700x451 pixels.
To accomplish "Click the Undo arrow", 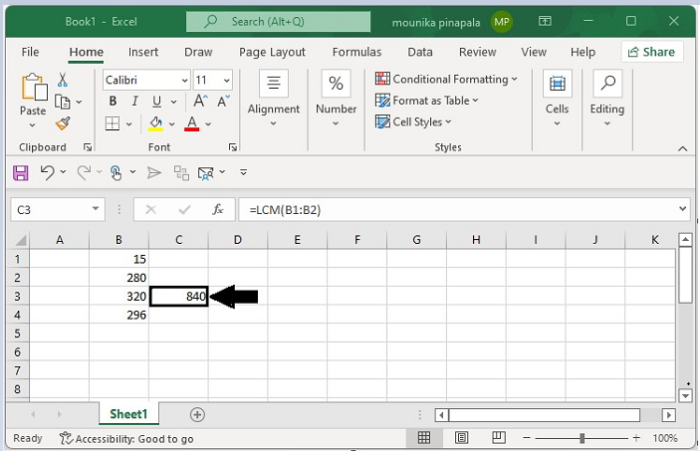I will [x=47, y=172].
